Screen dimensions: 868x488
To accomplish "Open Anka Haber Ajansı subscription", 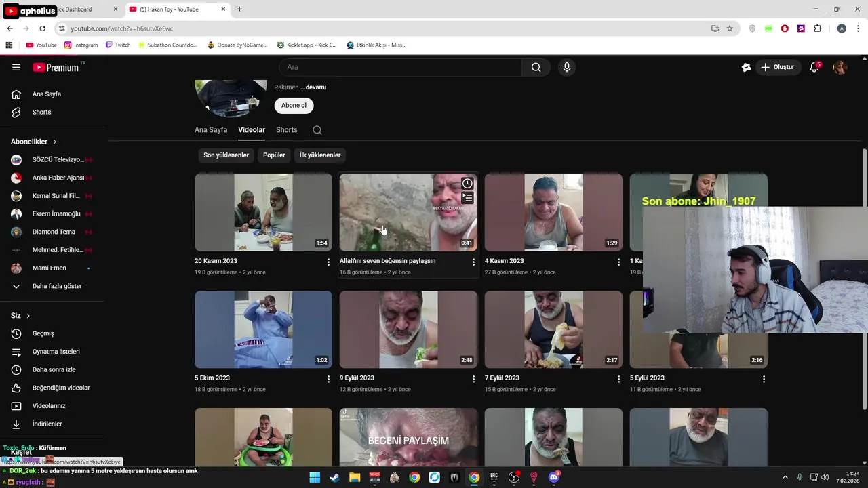I will [x=52, y=178].
